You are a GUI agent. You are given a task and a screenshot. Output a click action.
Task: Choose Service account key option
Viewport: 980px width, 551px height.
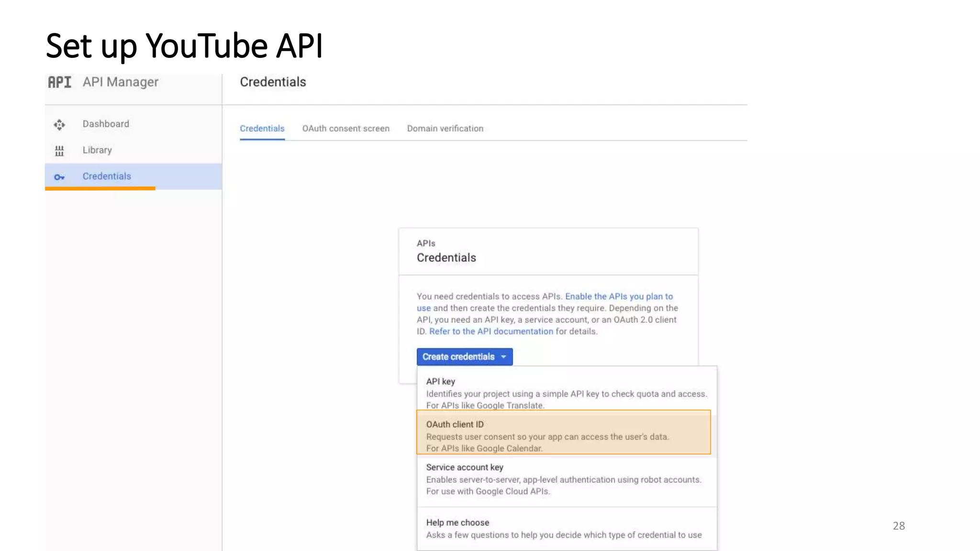point(567,479)
